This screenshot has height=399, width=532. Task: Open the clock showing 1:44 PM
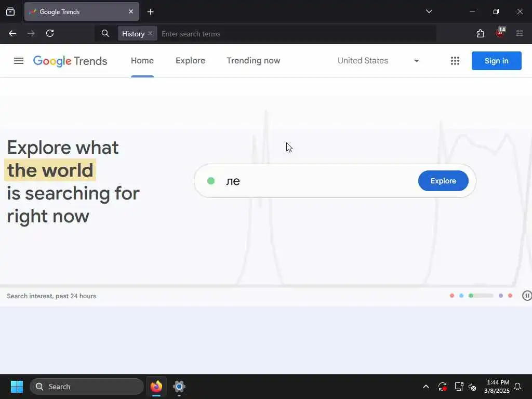point(497,387)
